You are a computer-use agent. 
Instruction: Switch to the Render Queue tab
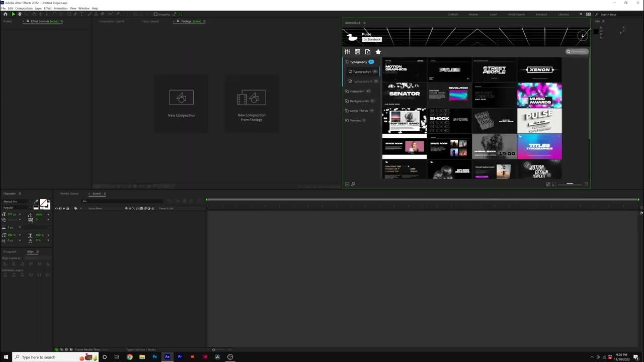[x=69, y=194]
